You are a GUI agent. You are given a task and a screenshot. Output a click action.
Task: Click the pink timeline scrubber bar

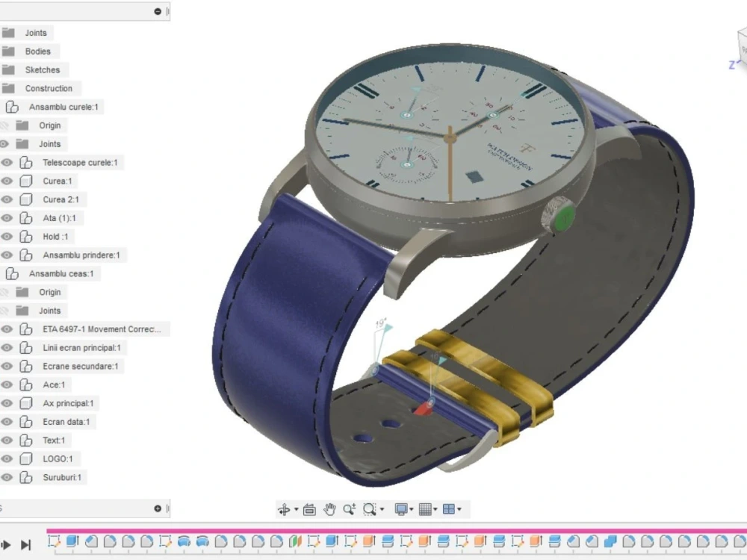pyautogui.click(x=373, y=530)
